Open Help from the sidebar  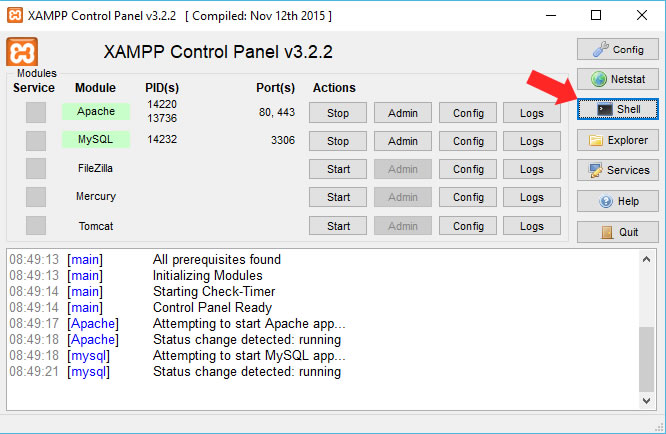(618, 201)
